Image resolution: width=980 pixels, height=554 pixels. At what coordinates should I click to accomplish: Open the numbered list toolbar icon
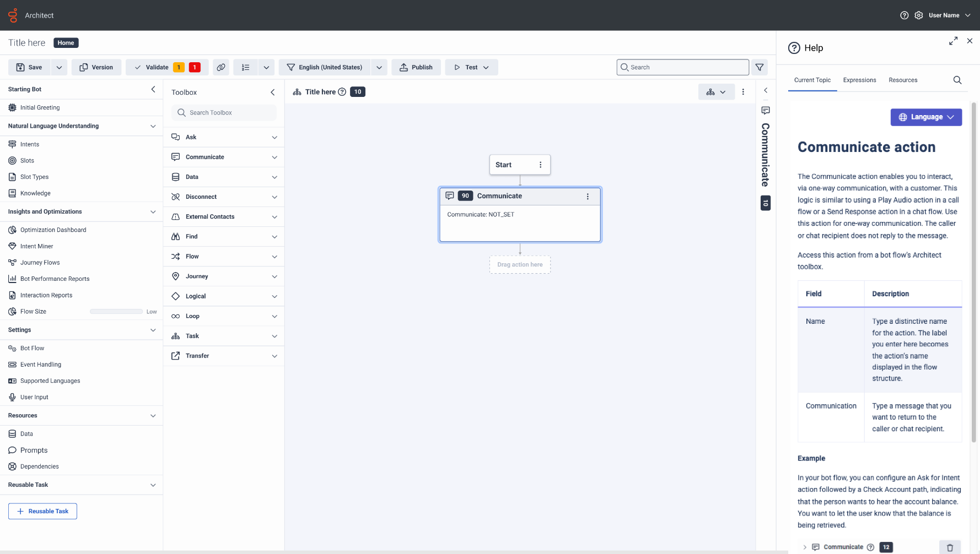[246, 67]
